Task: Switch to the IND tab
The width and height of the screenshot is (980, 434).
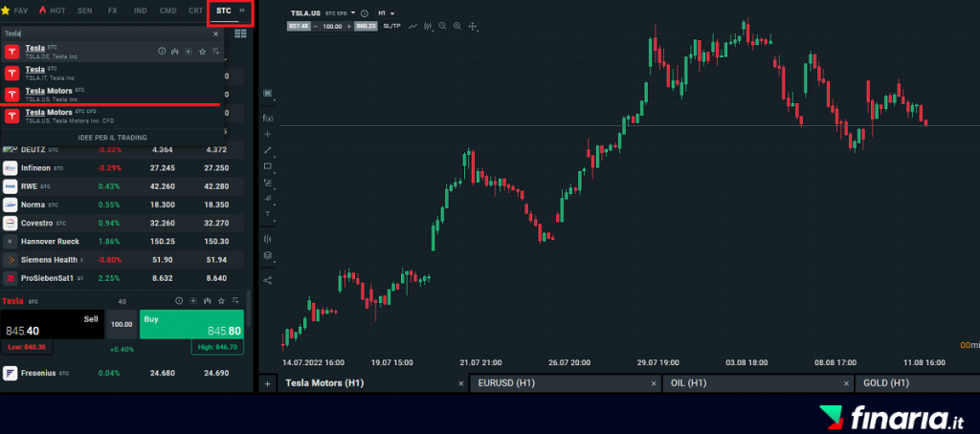Action: point(141,11)
